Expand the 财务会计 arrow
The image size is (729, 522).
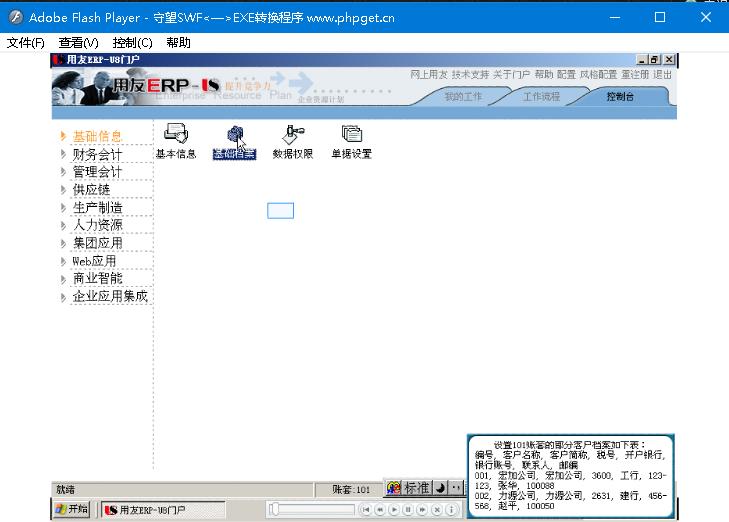click(x=63, y=153)
